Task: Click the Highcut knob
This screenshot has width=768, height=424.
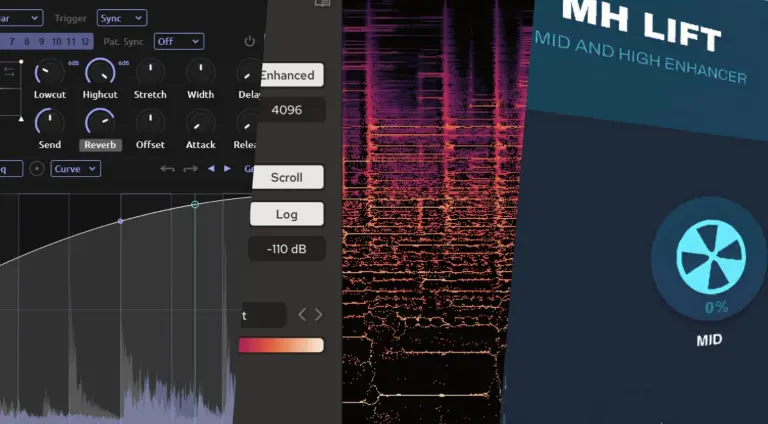Action: pyautogui.click(x=100, y=73)
